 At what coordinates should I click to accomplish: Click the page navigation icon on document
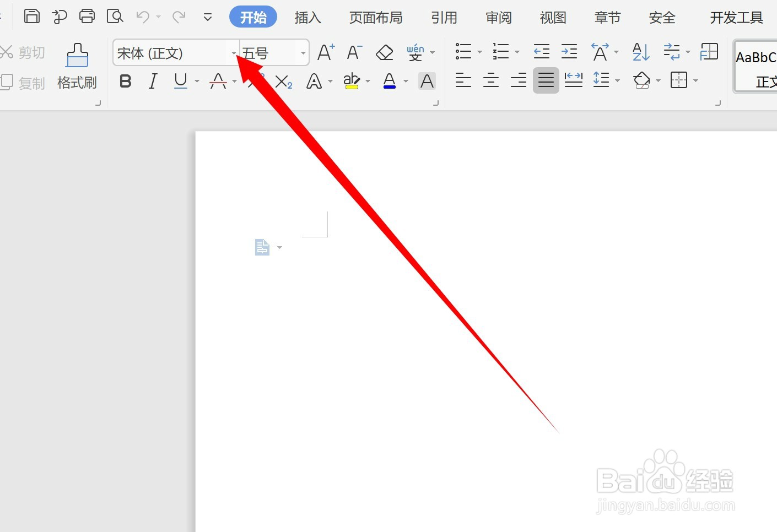coord(262,247)
